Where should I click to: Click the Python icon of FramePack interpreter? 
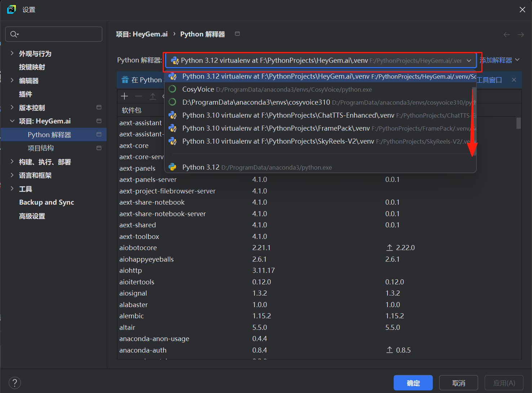click(x=173, y=128)
